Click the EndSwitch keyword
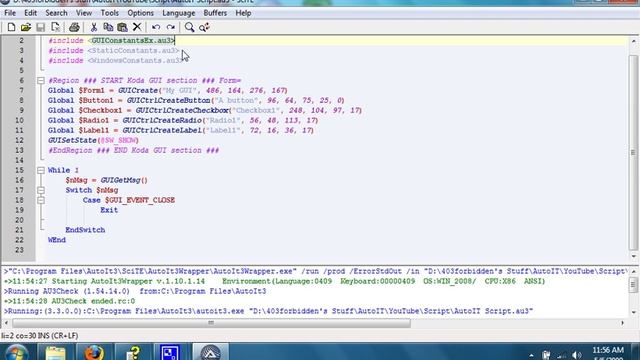This screenshot has width=640, height=360. click(85, 230)
